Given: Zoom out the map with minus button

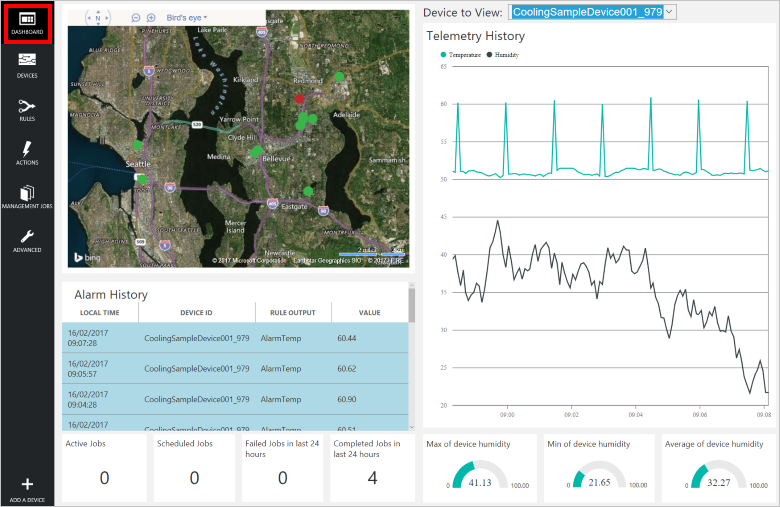Looking at the screenshot, I should tap(136, 18).
